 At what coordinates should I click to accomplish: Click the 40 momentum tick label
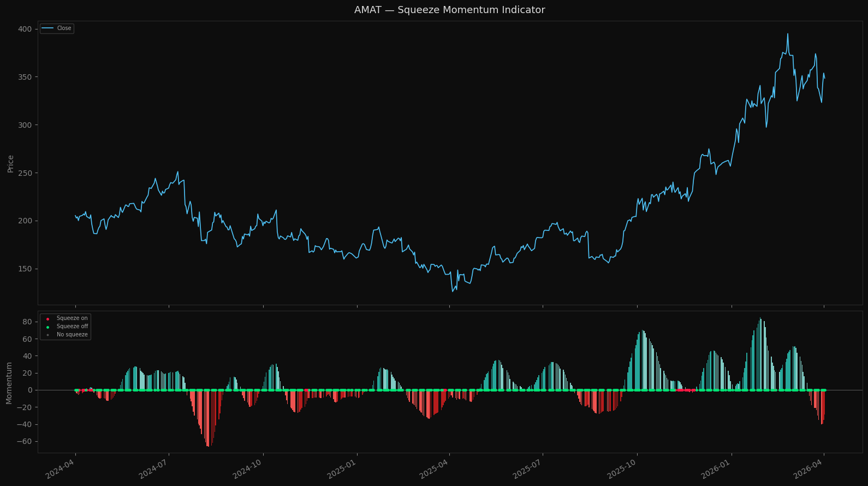(27, 356)
